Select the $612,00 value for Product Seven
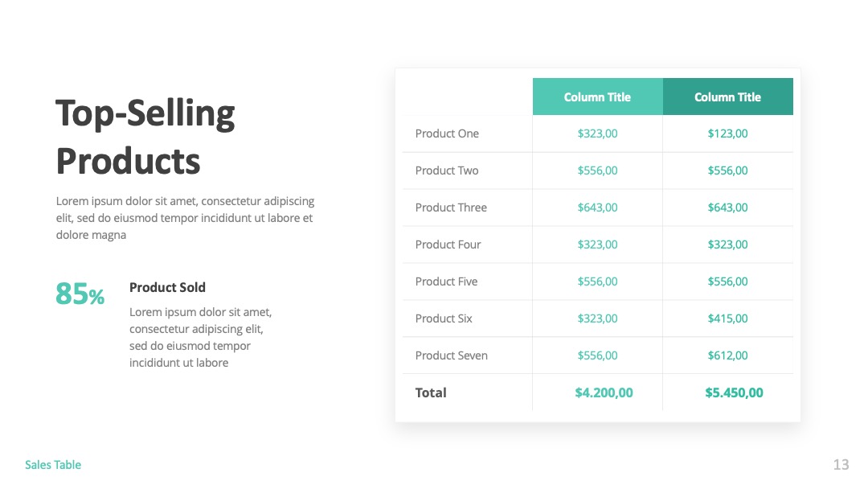The image size is (868, 489). (728, 355)
